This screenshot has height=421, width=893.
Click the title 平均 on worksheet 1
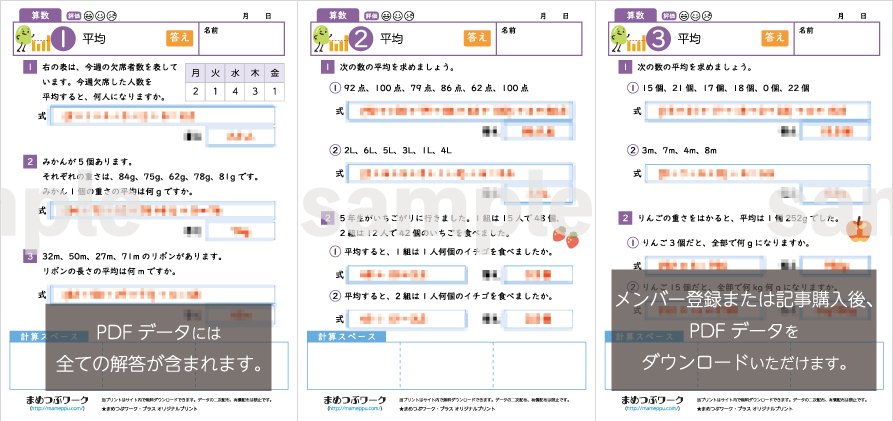coord(94,39)
